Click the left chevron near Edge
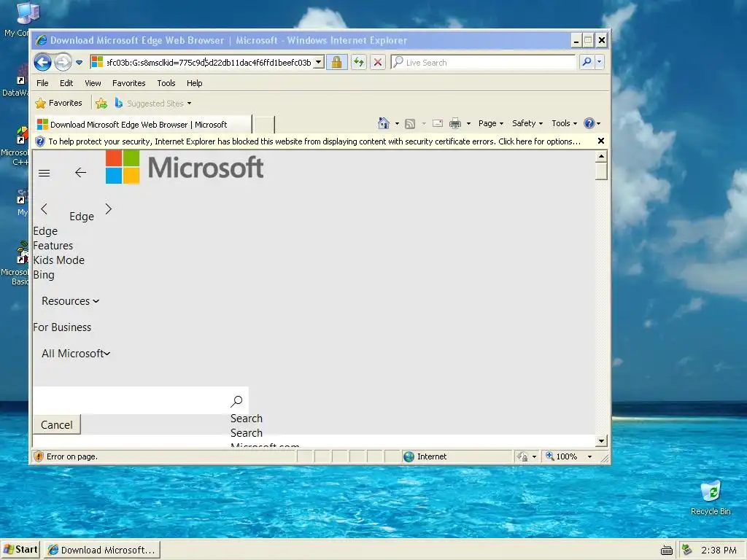The width and height of the screenshot is (747, 560). [x=44, y=209]
